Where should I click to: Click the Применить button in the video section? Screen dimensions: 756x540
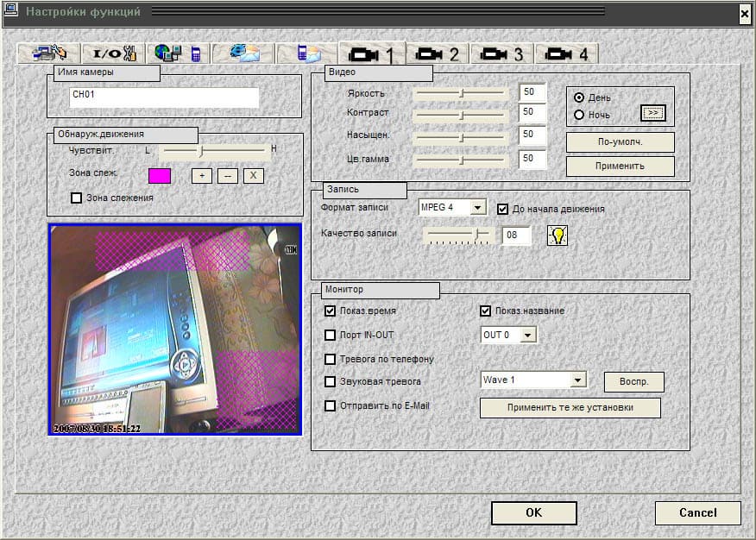(620, 166)
